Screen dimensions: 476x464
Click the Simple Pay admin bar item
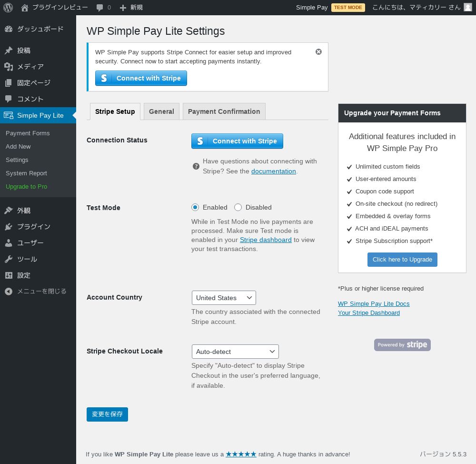(312, 8)
